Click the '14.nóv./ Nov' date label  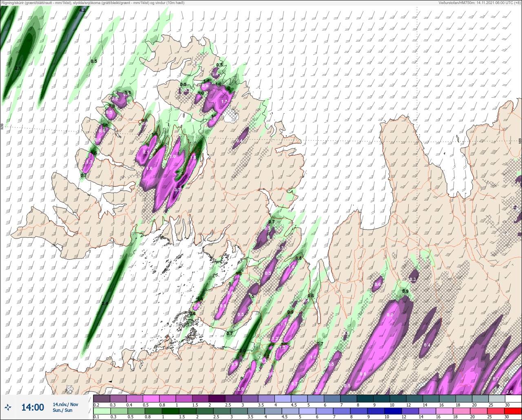coord(65,404)
